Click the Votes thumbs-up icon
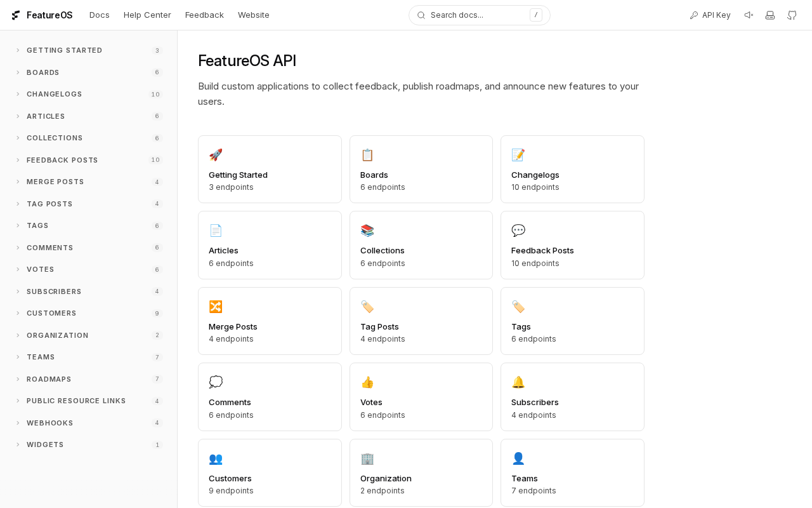The width and height of the screenshot is (812, 508). coord(367,382)
